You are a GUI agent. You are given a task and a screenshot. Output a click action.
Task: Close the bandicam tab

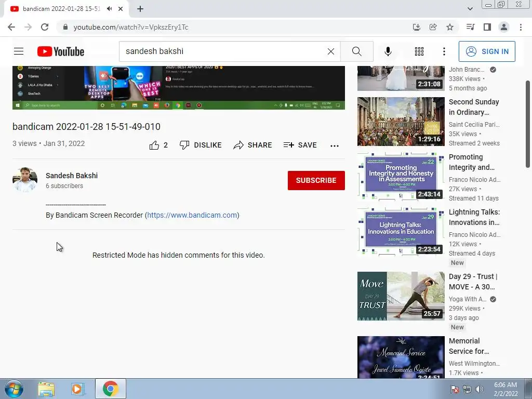[121, 9]
